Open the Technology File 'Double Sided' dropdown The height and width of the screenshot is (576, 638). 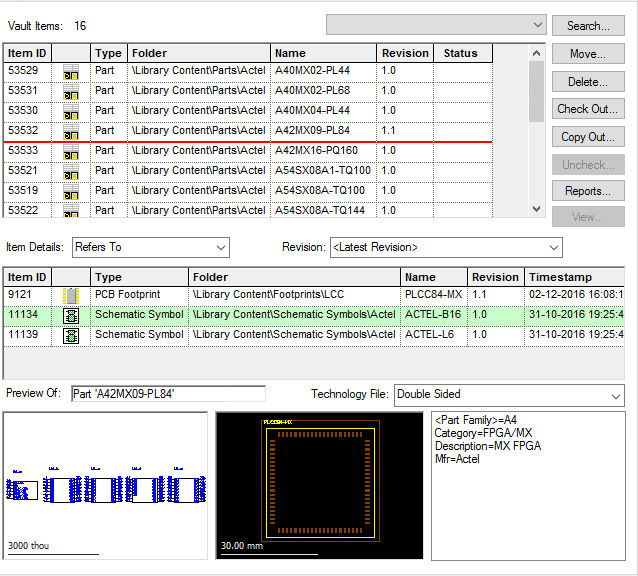[x=509, y=394]
